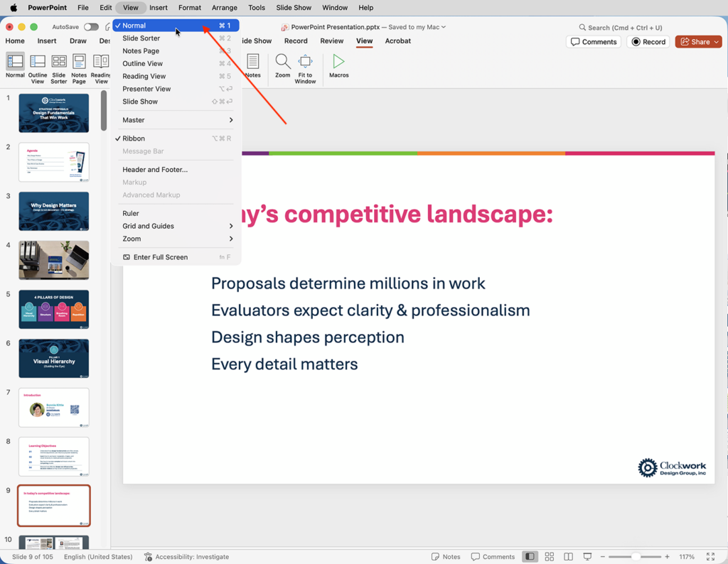The width and height of the screenshot is (728, 564).
Task: Switch to the Record ribbon tab
Action: click(296, 40)
